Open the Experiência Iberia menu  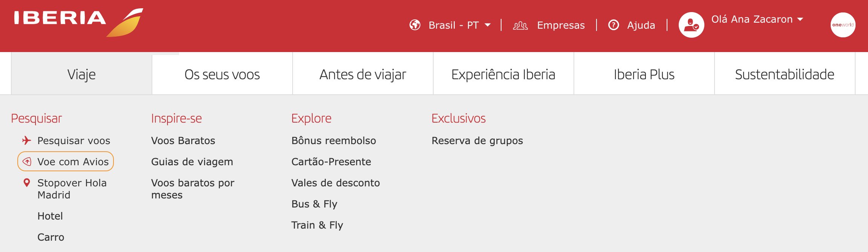tap(503, 74)
